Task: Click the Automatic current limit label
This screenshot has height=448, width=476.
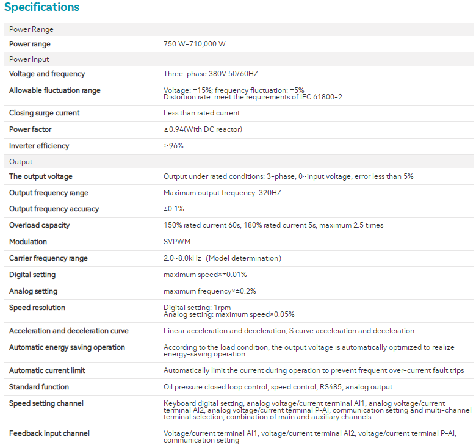Action: click(x=47, y=370)
